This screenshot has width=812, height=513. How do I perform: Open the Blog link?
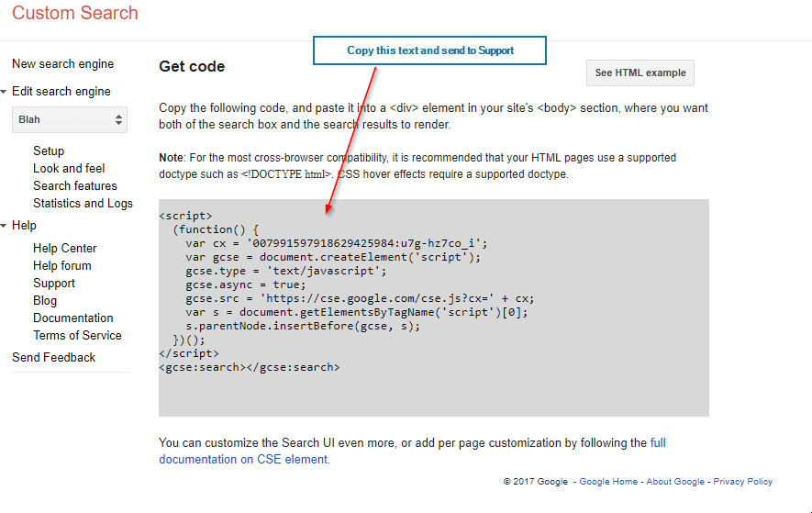[x=45, y=300]
